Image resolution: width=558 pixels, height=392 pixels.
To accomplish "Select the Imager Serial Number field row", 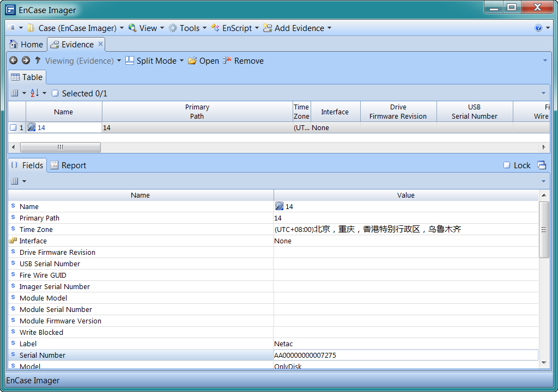I will point(274,286).
